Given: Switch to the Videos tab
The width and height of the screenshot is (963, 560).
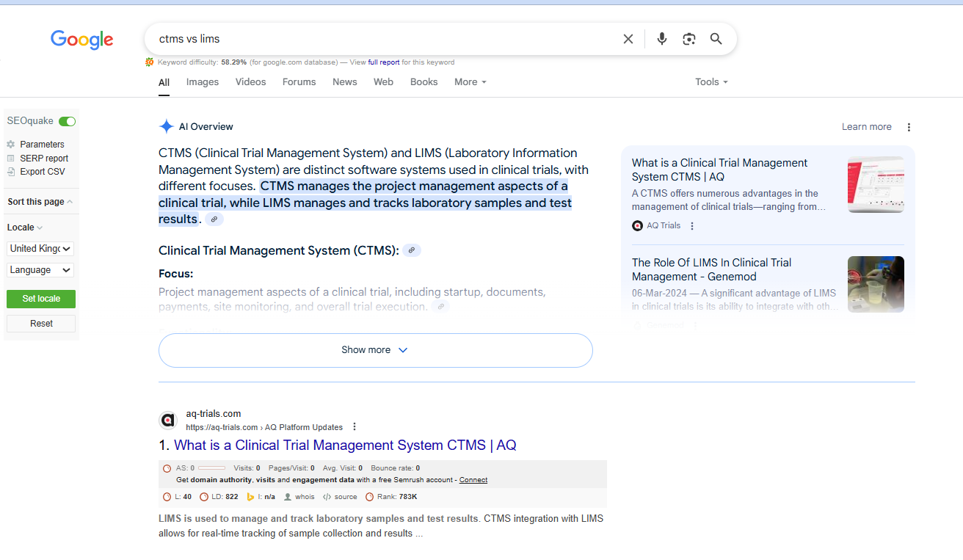Looking at the screenshot, I should [x=251, y=82].
